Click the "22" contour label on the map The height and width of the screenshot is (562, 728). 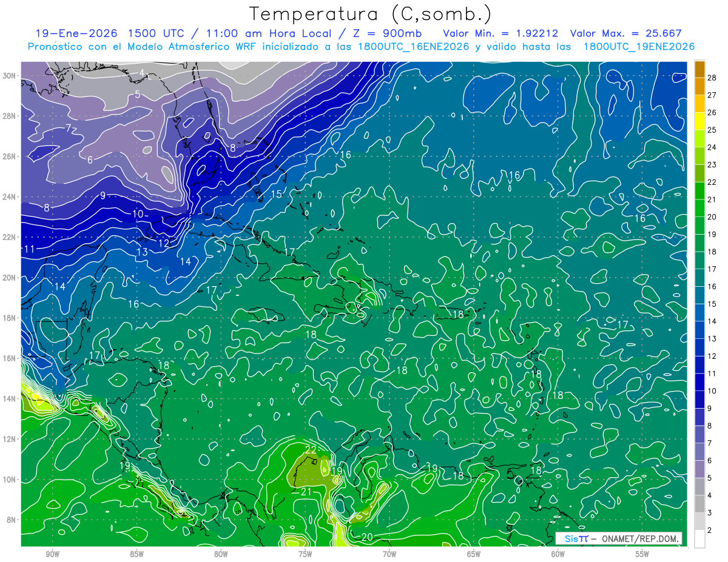311,449
